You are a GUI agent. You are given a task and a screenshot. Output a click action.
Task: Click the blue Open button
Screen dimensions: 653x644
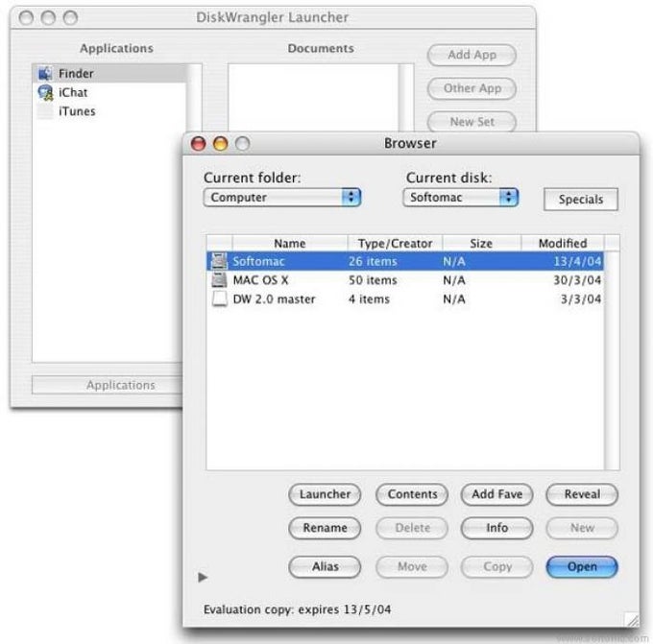(x=582, y=566)
